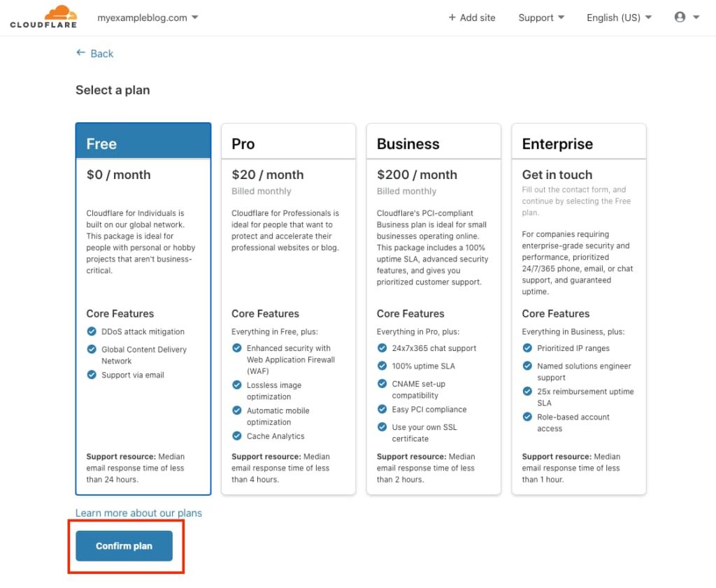
Task: Open Learn more about our plans link
Action: pyautogui.click(x=138, y=512)
